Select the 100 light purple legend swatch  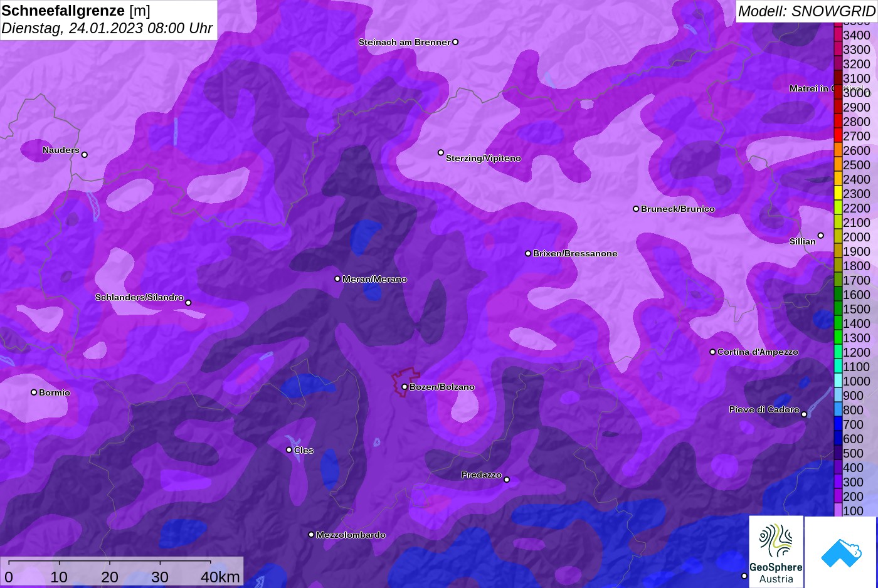click(x=838, y=510)
